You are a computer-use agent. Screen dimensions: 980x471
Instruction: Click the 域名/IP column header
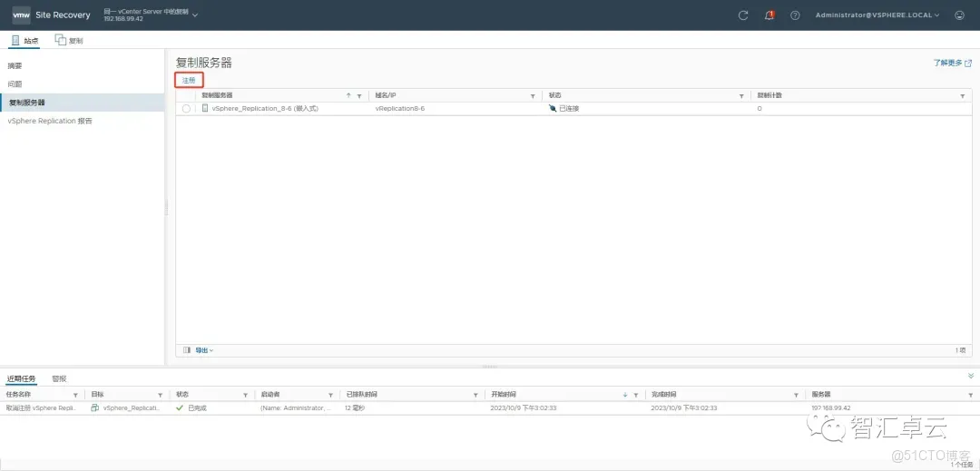[386, 95]
